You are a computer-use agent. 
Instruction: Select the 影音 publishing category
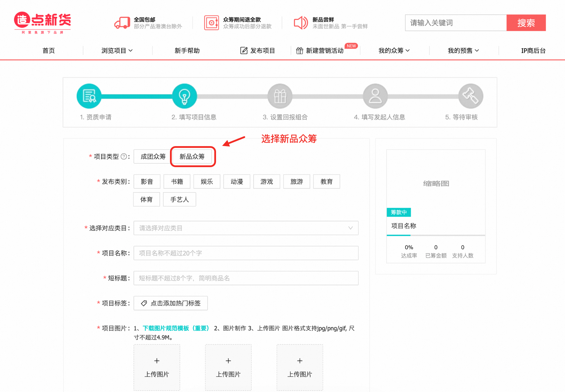coord(147,181)
